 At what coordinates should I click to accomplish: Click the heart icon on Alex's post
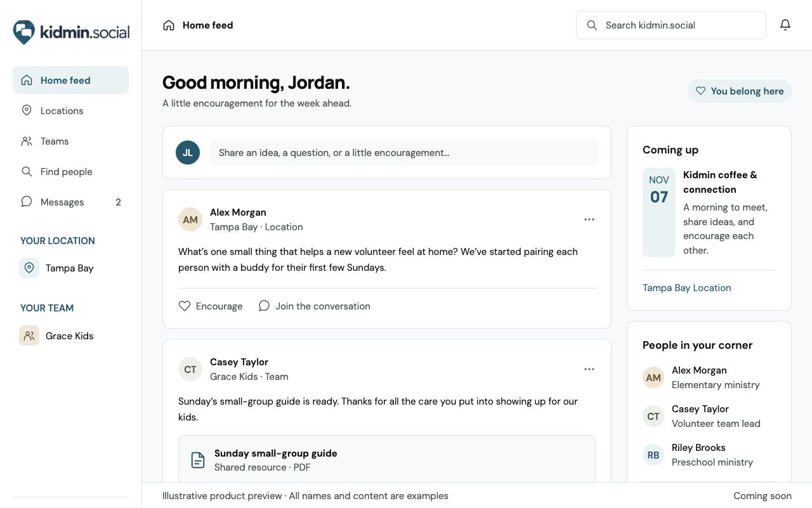(x=185, y=306)
